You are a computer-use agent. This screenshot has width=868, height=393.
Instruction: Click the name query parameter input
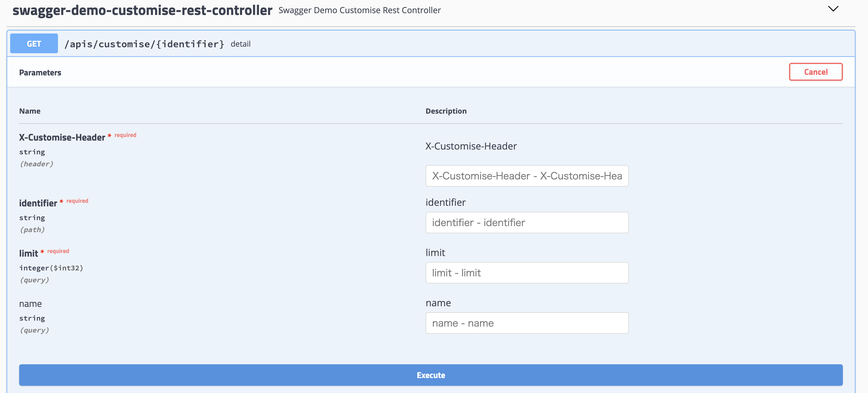point(527,323)
